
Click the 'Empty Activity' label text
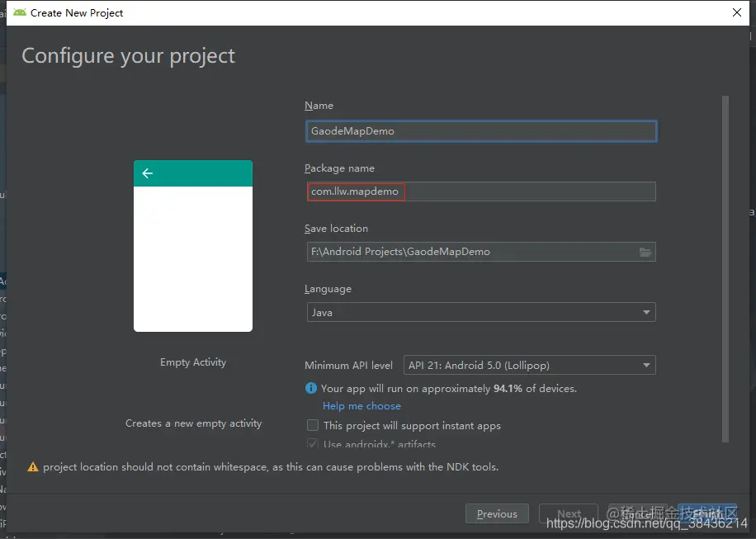(193, 362)
